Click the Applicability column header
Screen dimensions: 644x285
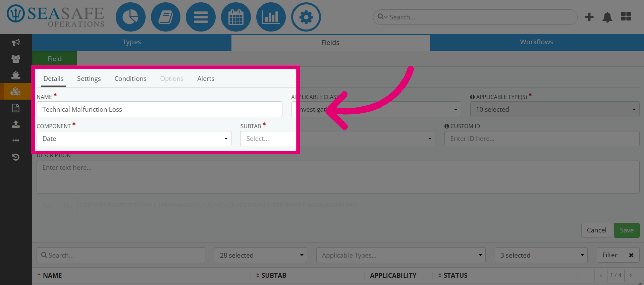coord(393,275)
